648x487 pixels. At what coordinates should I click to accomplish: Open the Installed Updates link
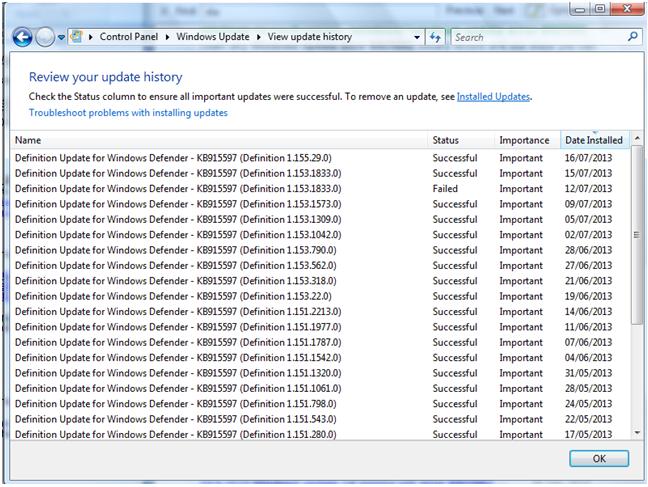[493, 97]
